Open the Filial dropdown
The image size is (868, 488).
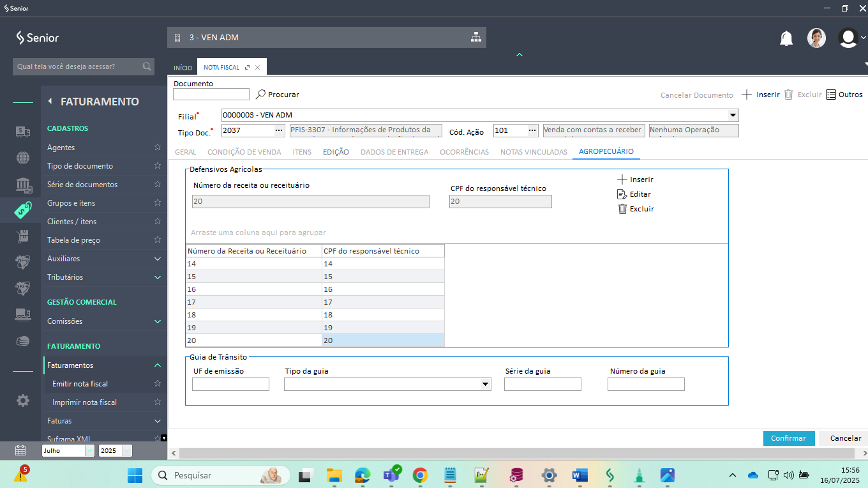pyautogui.click(x=732, y=115)
